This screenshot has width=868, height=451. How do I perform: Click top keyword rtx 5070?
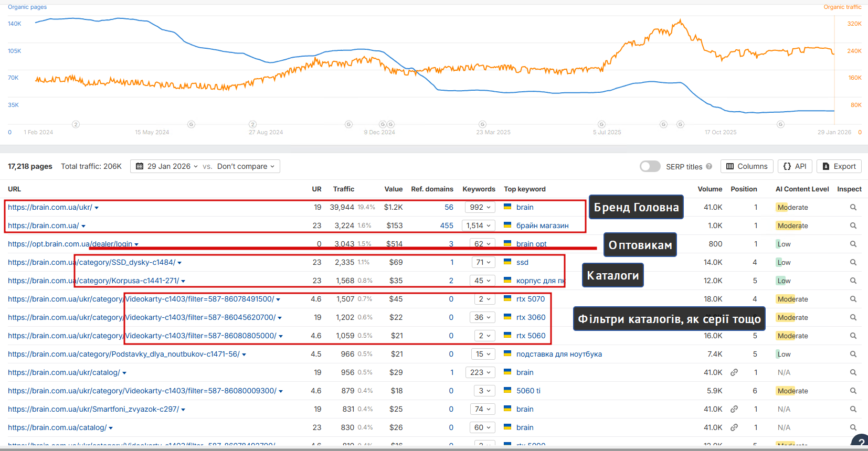530,299
